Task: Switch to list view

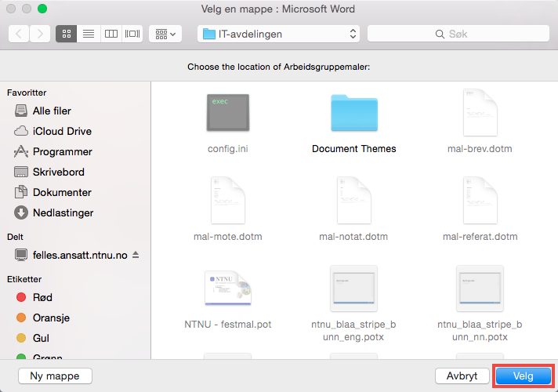Action: pyautogui.click(x=89, y=34)
